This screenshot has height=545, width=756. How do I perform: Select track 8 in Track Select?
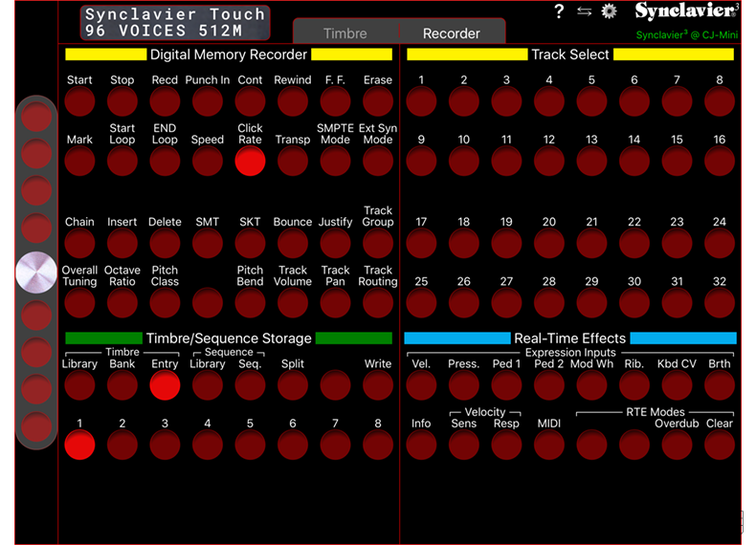click(x=720, y=100)
